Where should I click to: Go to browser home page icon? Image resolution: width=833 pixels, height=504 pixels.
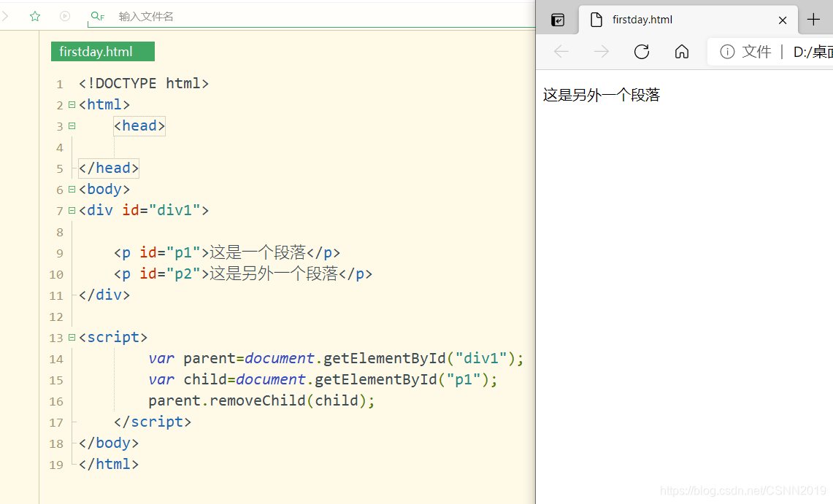click(682, 52)
